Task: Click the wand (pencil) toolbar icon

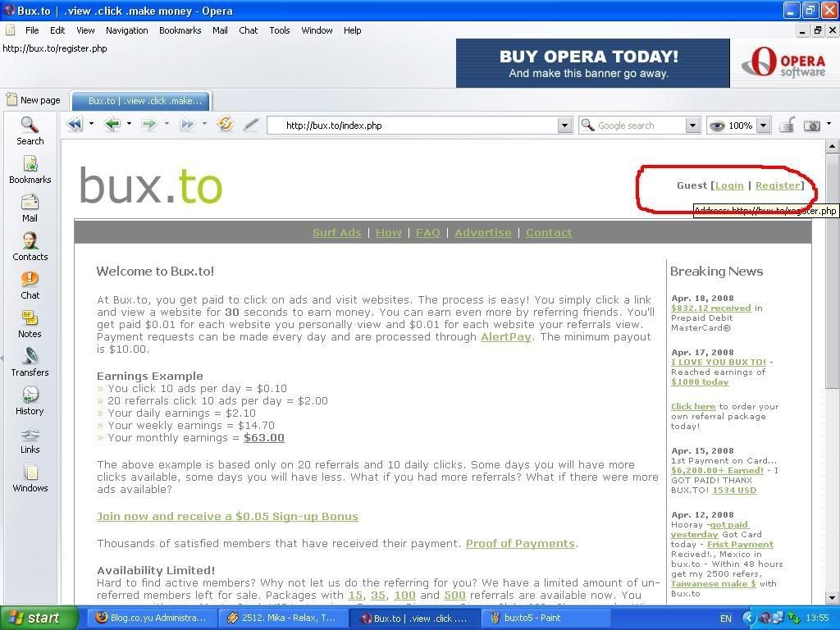Action: click(251, 125)
